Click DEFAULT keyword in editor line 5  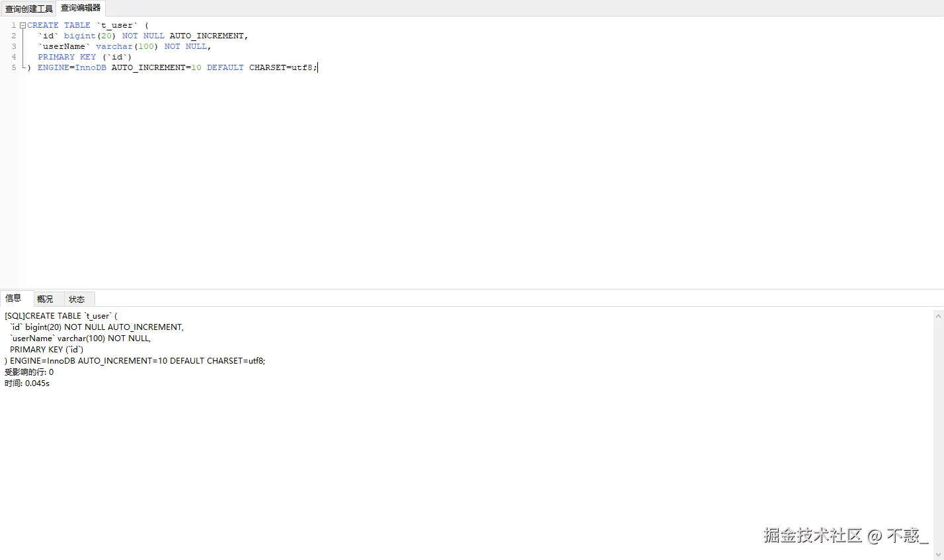click(225, 67)
